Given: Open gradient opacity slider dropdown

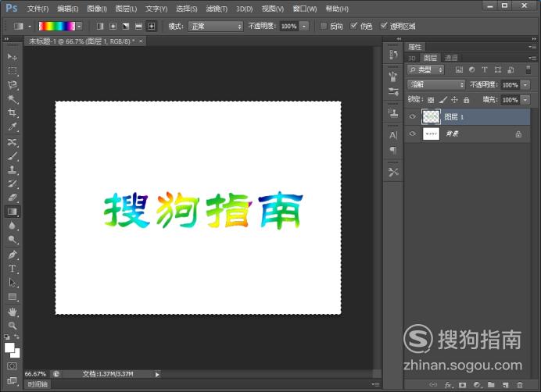Looking at the screenshot, I should [x=304, y=27].
